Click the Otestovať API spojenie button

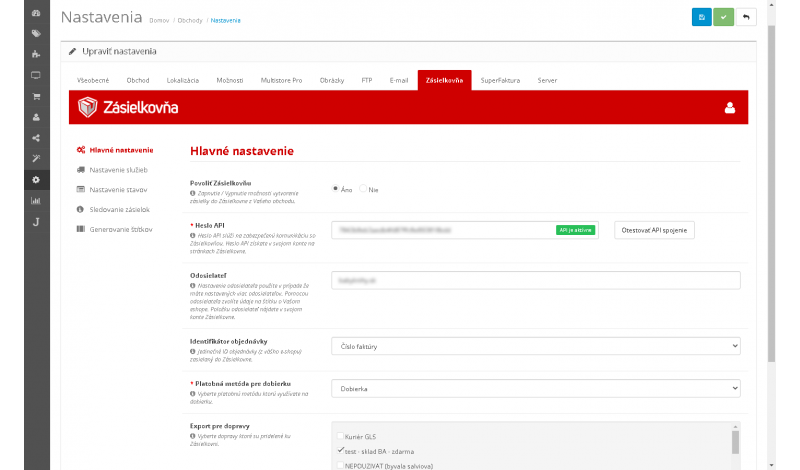654,230
